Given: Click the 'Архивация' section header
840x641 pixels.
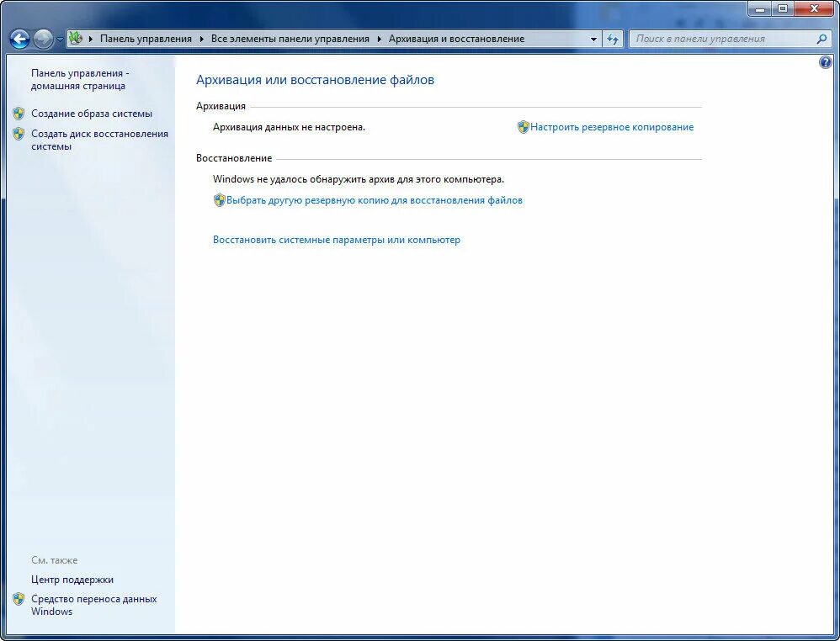Looking at the screenshot, I should click(x=221, y=106).
